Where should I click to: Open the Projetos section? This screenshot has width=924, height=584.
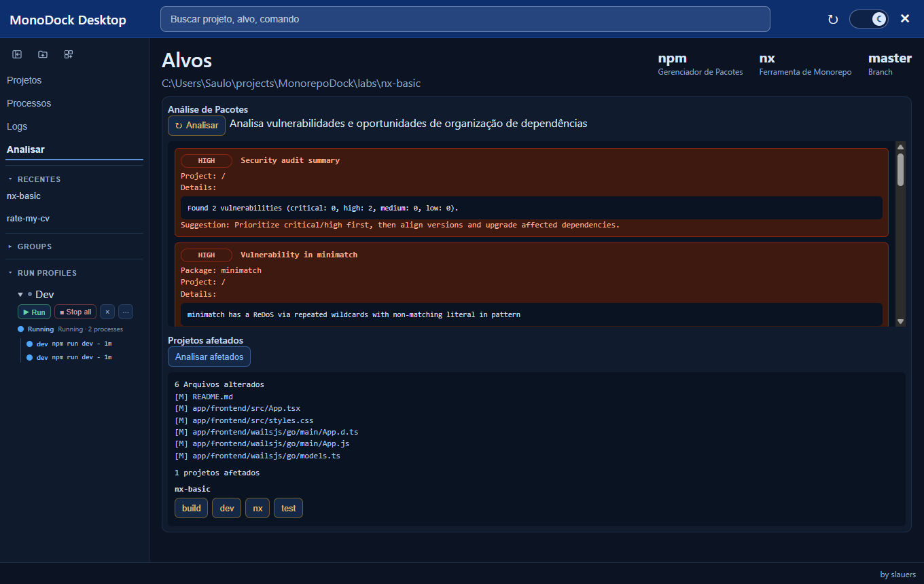pyautogui.click(x=24, y=80)
